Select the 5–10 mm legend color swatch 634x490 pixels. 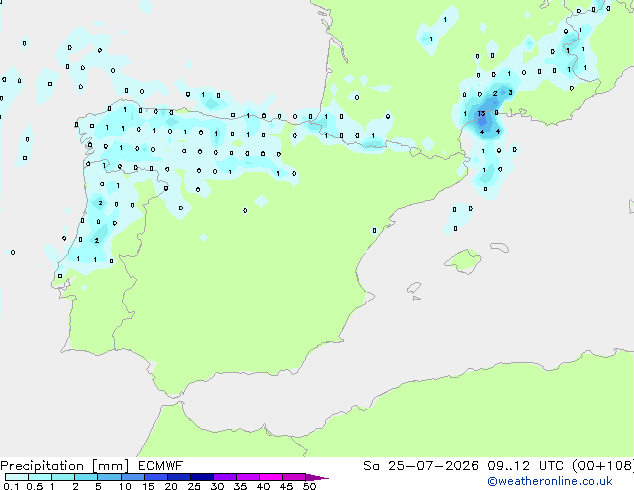pos(109,477)
